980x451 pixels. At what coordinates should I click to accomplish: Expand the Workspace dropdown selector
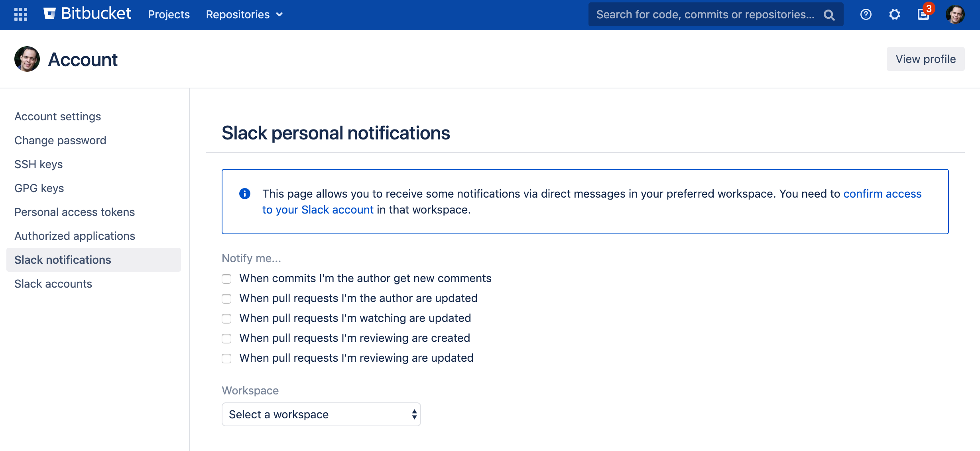click(322, 414)
